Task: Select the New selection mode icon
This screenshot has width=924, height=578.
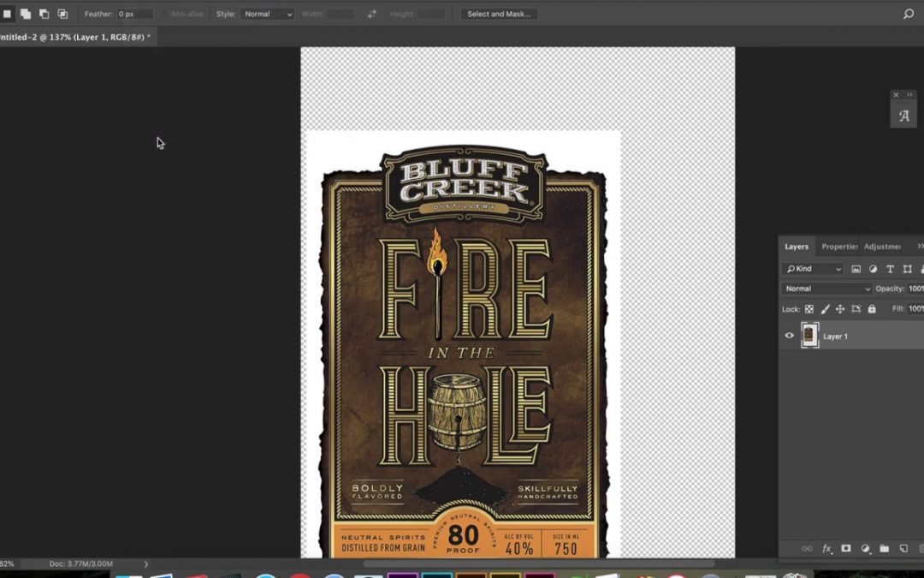Action: click(x=7, y=14)
